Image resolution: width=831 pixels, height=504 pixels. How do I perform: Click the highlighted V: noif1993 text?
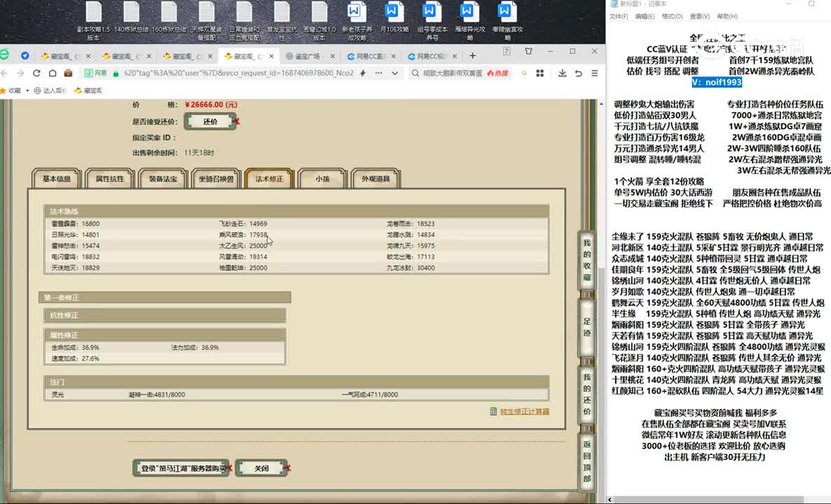(717, 82)
